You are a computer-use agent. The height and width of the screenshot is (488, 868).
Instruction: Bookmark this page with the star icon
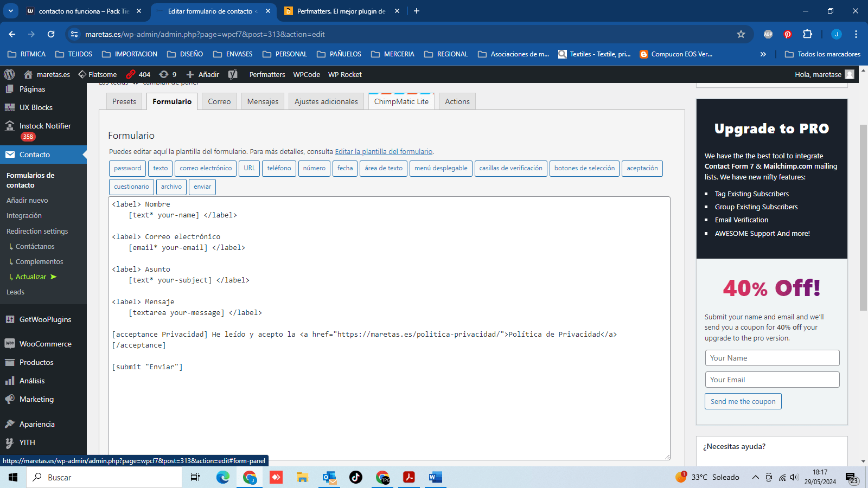pos(741,34)
